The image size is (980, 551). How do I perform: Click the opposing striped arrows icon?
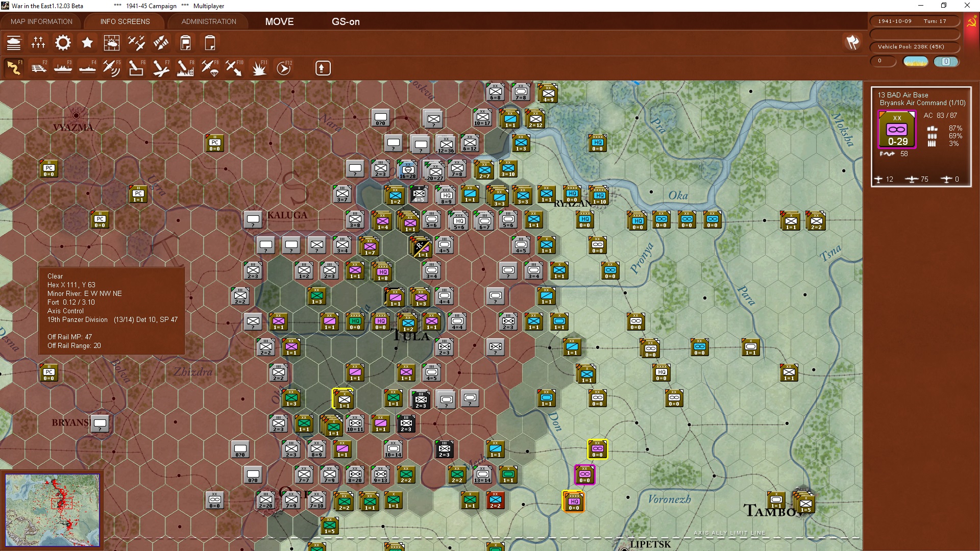[x=161, y=43]
